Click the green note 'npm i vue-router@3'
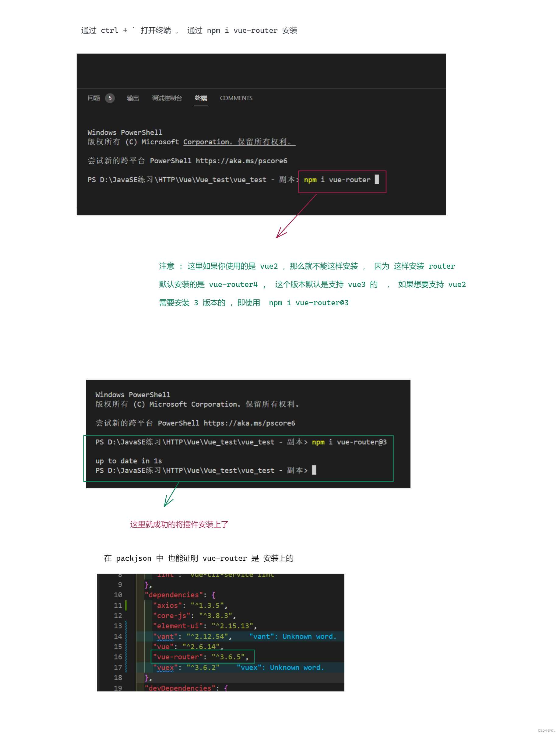Viewport: 560px width, 735px height. point(309,303)
